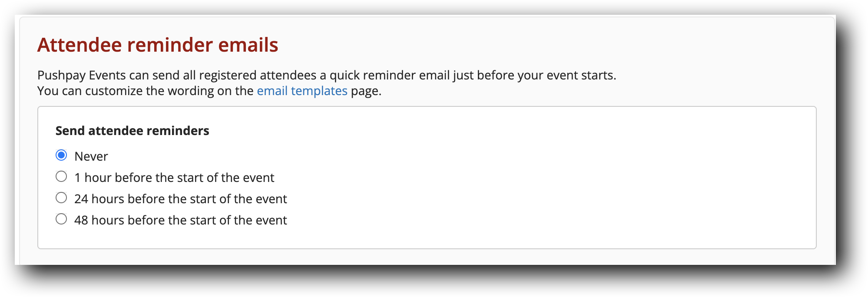Image resolution: width=868 pixels, height=297 pixels.
Task: Click the currently selected radio button
Action: 61,155
